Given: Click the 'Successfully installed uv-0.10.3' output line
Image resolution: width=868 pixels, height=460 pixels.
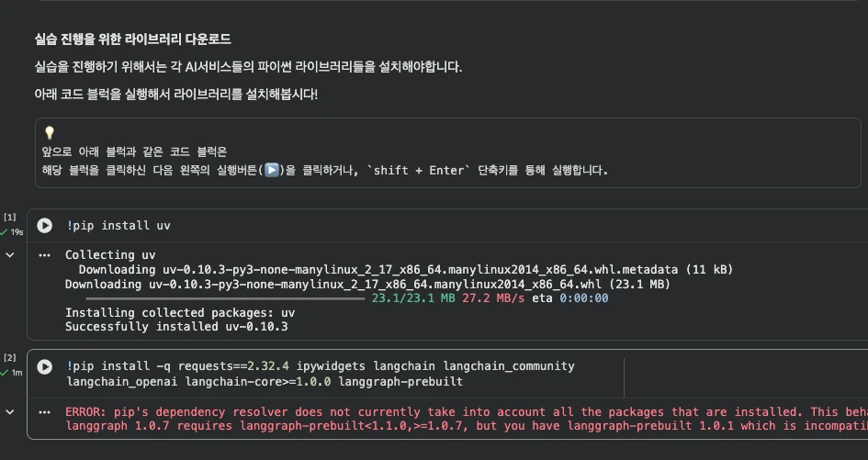Looking at the screenshot, I should 176,326.
